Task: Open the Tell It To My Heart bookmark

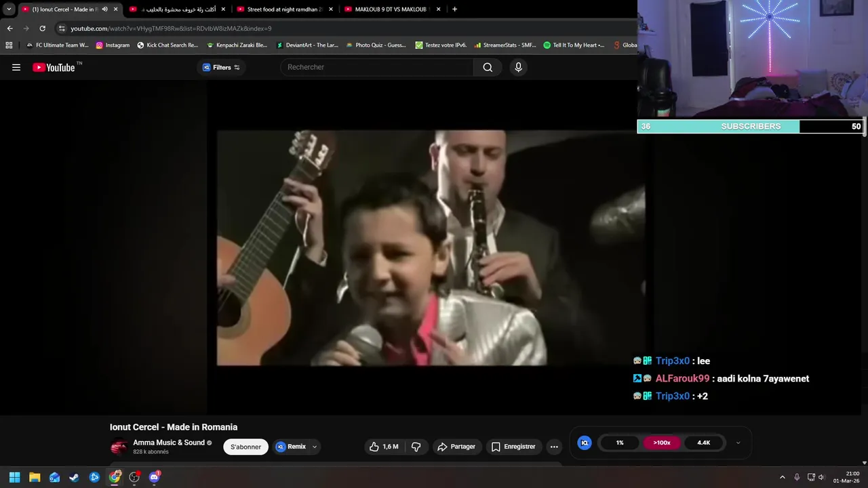Action: pyautogui.click(x=574, y=45)
